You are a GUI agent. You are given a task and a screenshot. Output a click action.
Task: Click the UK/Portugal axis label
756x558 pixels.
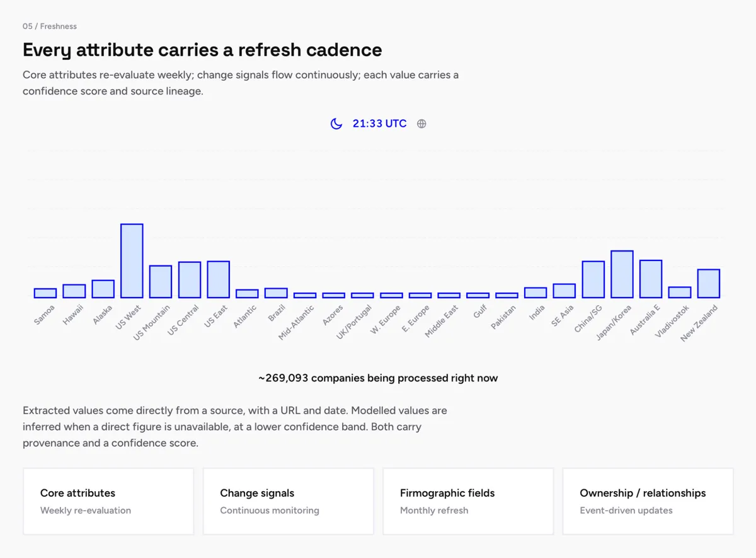click(354, 323)
